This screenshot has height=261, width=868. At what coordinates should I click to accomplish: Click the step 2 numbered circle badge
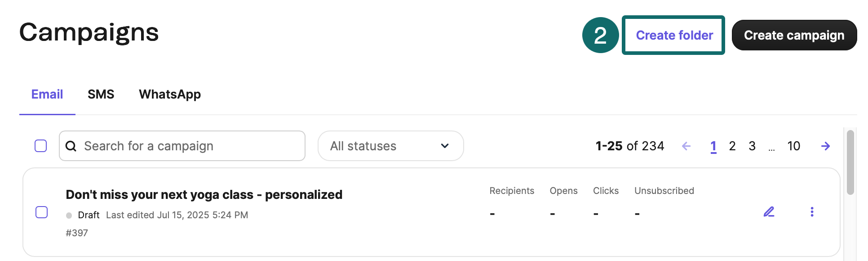click(600, 35)
